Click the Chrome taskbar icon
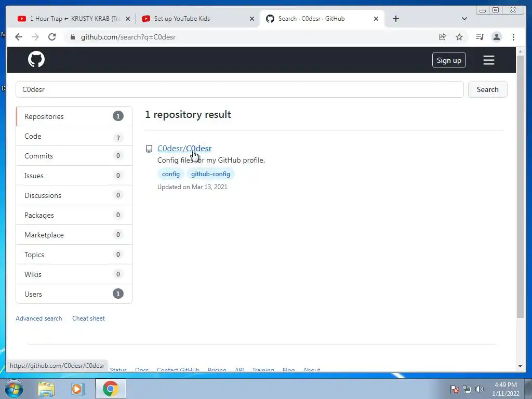The image size is (532, 399). click(111, 389)
